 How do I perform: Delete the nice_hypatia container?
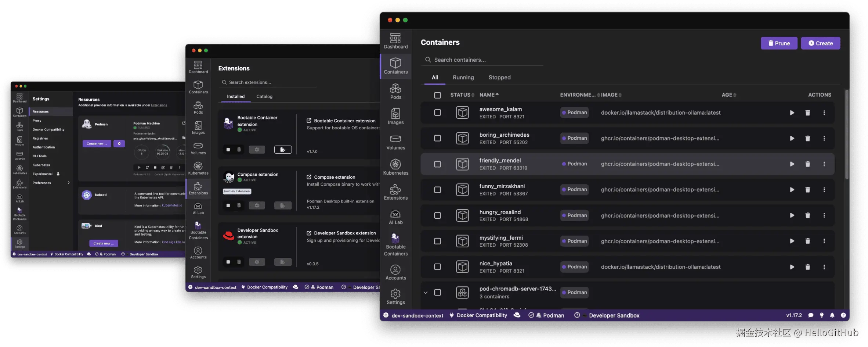(x=807, y=267)
